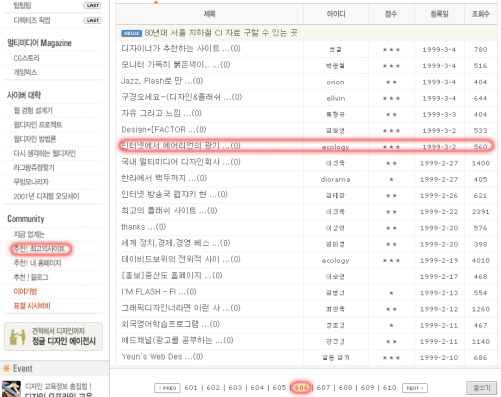Open sidebar item 표절 시시비비
The image size is (501, 397).
tap(32, 306)
